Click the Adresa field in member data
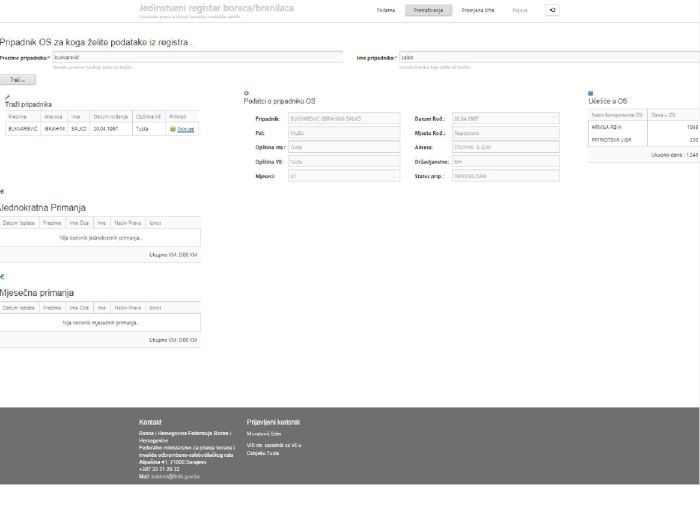The height and width of the screenshot is (525, 700). click(505, 147)
